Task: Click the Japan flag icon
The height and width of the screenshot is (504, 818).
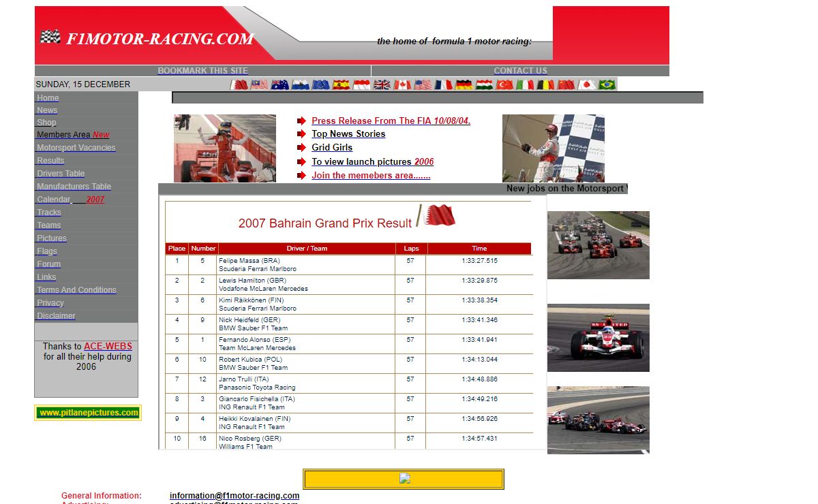Action: 586,85
